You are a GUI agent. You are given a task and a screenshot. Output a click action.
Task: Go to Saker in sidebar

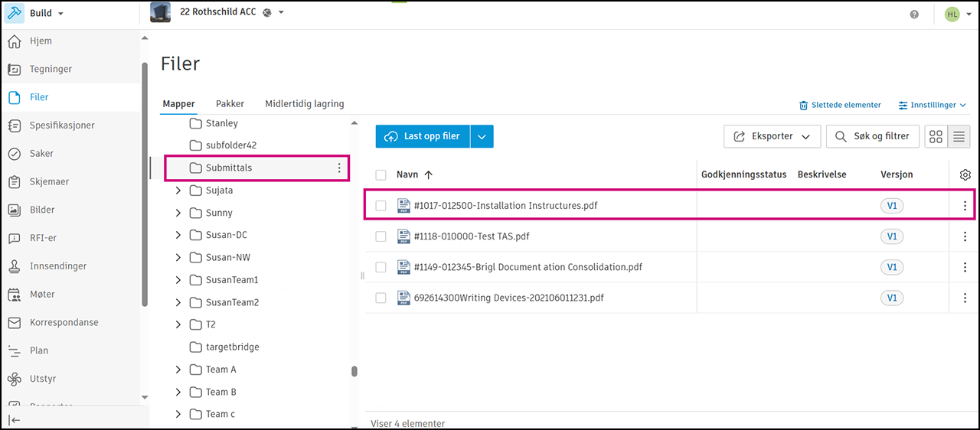pyautogui.click(x=15, y=154)
